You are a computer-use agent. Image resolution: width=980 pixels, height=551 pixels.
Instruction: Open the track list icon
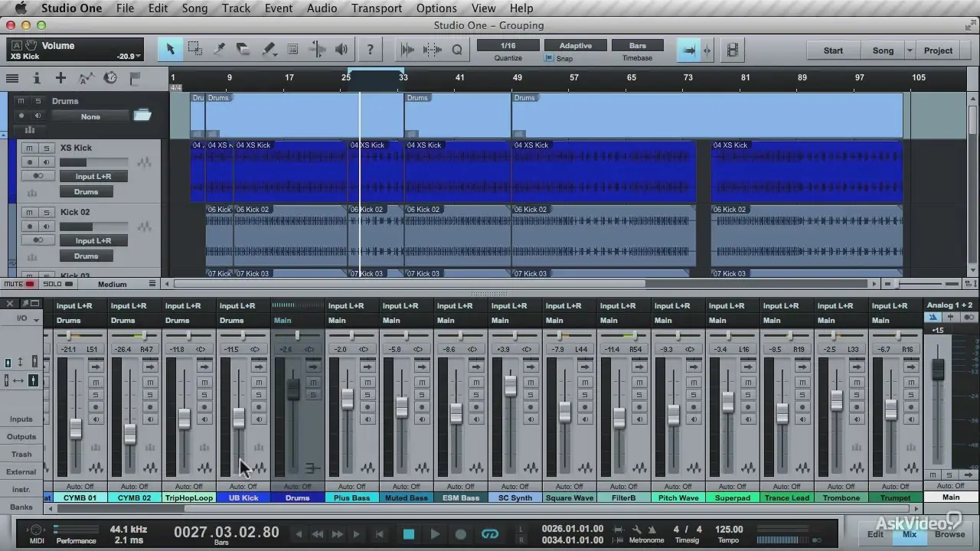point(12,78)
